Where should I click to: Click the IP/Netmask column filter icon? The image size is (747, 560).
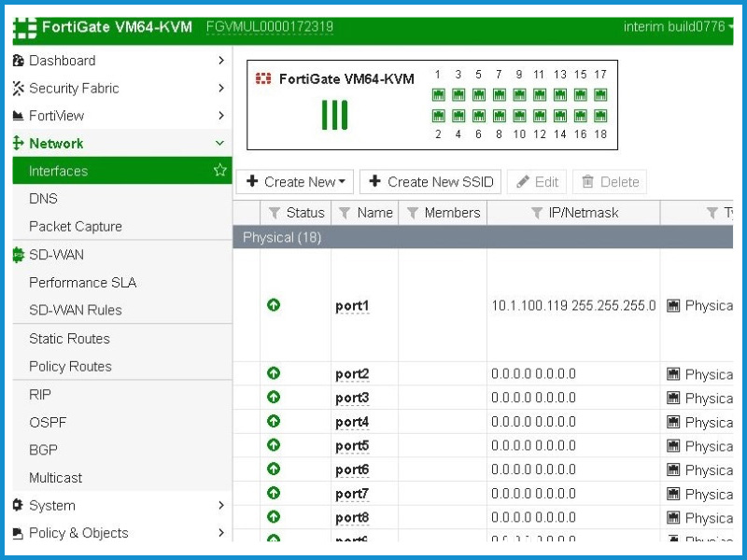pos(536,213)
